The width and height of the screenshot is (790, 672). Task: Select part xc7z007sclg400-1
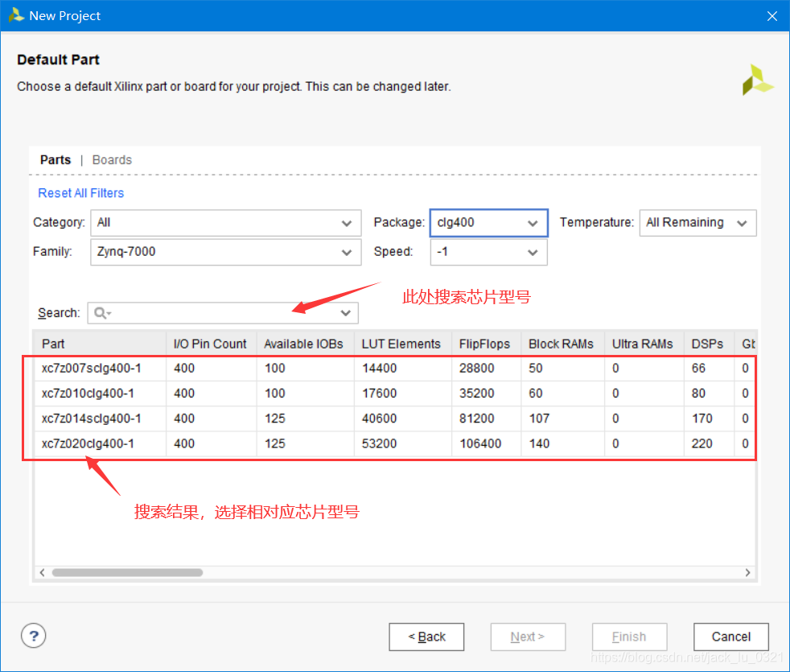(x=394, y=368)
